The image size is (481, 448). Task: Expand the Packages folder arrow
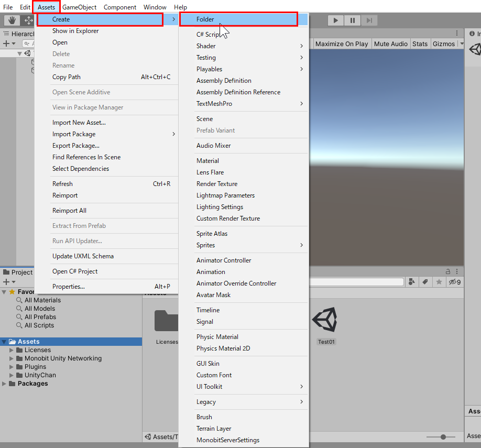[4, 384]
